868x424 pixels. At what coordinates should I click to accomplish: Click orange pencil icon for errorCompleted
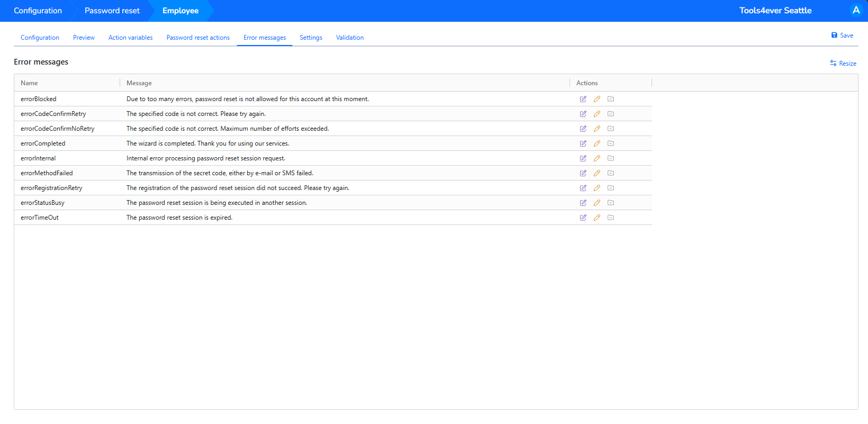tap(596, 143)
